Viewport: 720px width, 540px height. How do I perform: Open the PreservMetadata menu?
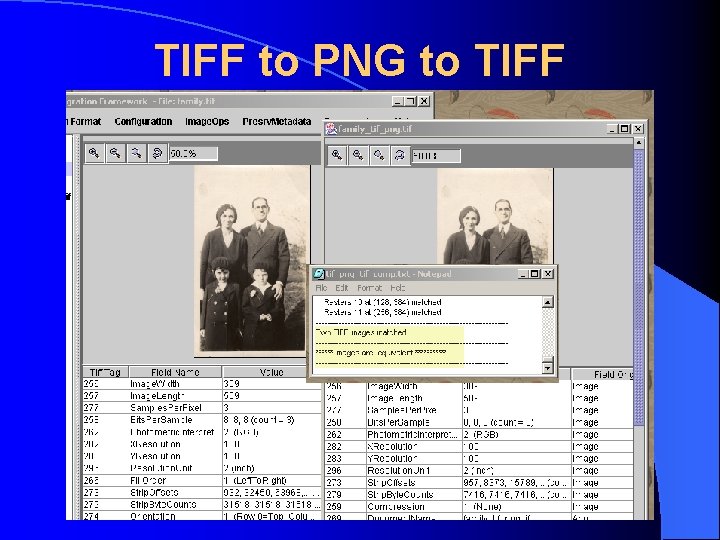click(277, 122)
